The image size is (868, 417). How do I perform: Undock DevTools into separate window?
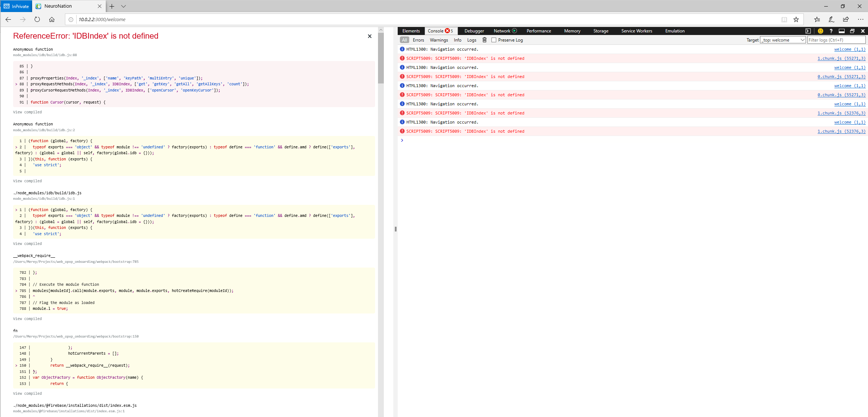[x=852, y=31]
